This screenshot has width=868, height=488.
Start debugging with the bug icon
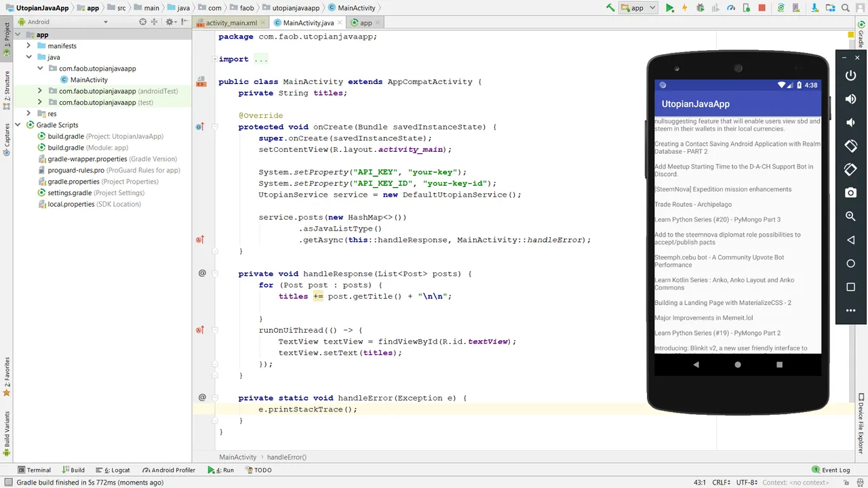pos(701,7)
